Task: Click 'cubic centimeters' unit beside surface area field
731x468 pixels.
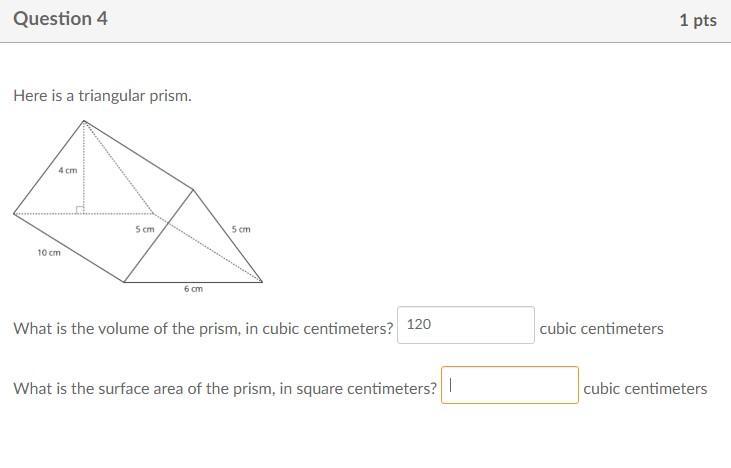Action: click(x=645, y=388)
